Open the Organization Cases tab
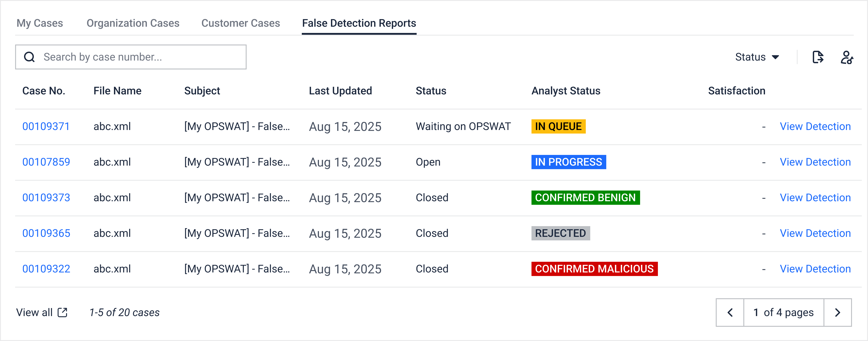Image resolution: width=868 pixels, height=341 pixels. pyautogui.click(x=133, y=23)
